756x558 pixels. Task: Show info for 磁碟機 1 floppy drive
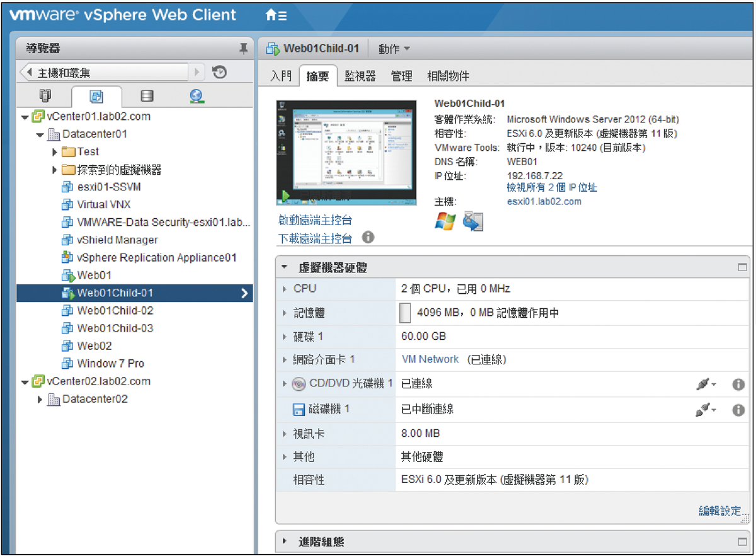[x=738, y=410]
